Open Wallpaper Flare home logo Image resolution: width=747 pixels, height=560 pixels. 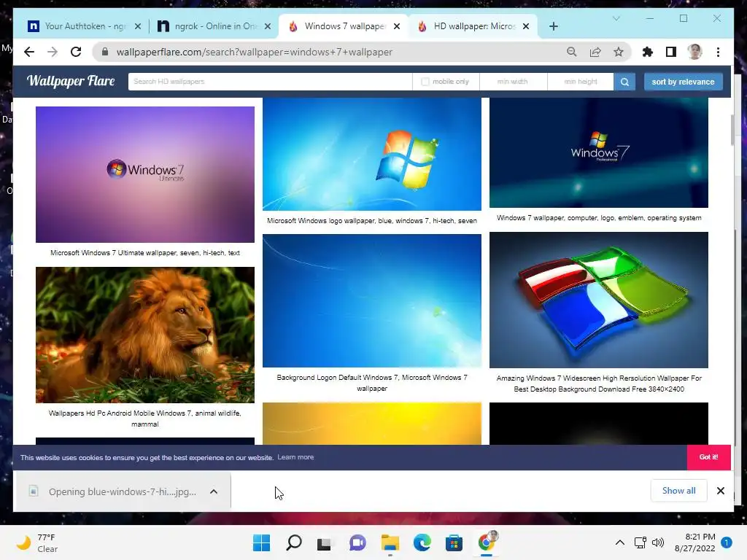click(71, 81)
